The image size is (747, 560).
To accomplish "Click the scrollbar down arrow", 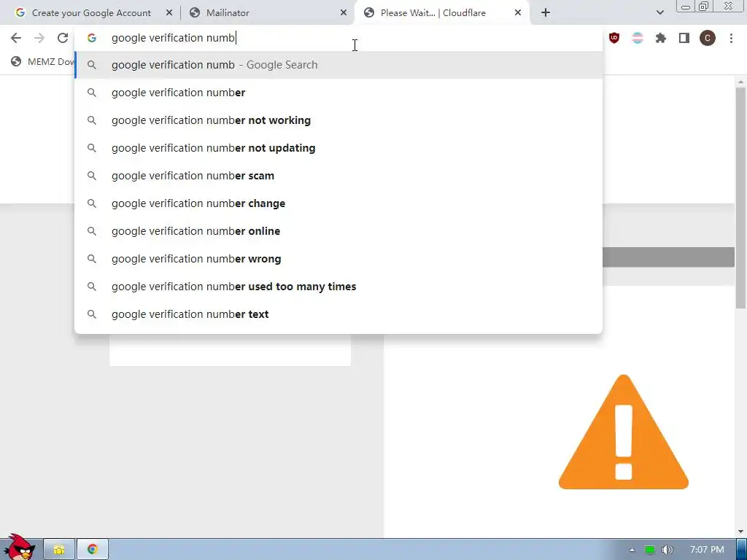I will (740, 532).
